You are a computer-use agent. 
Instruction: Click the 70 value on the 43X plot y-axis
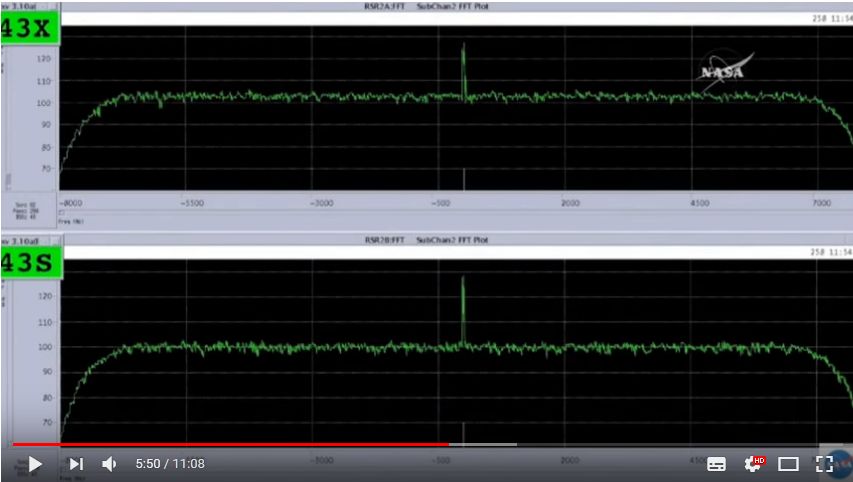click(x=46, y=169)
